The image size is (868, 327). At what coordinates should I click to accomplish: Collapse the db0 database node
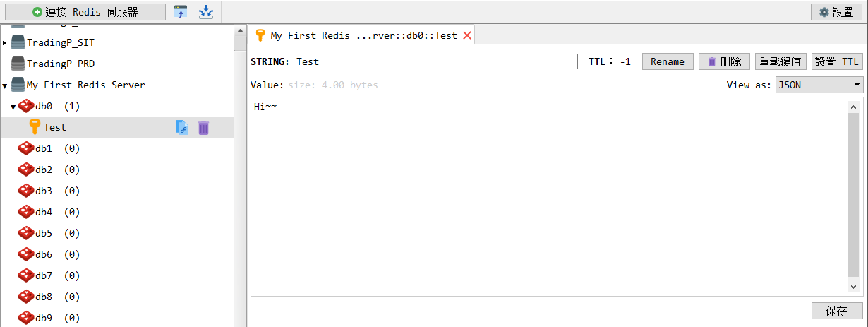click(x=13, y=107)
